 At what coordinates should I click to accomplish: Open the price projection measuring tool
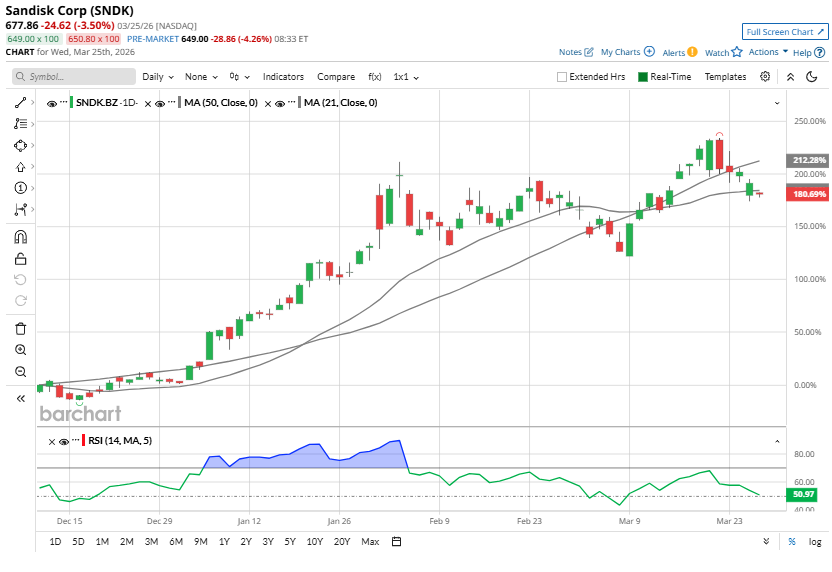[x=20, y=210]
